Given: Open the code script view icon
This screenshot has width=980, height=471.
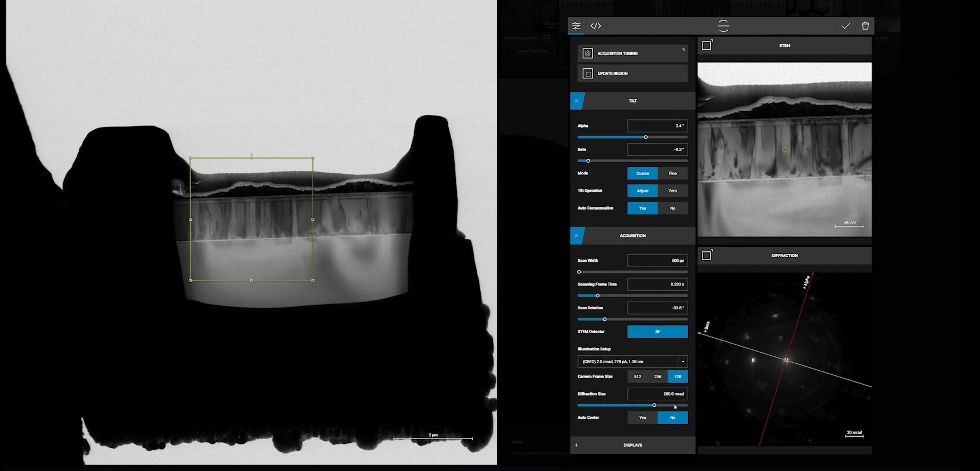Looking at the screenshot, I should 595,25.
